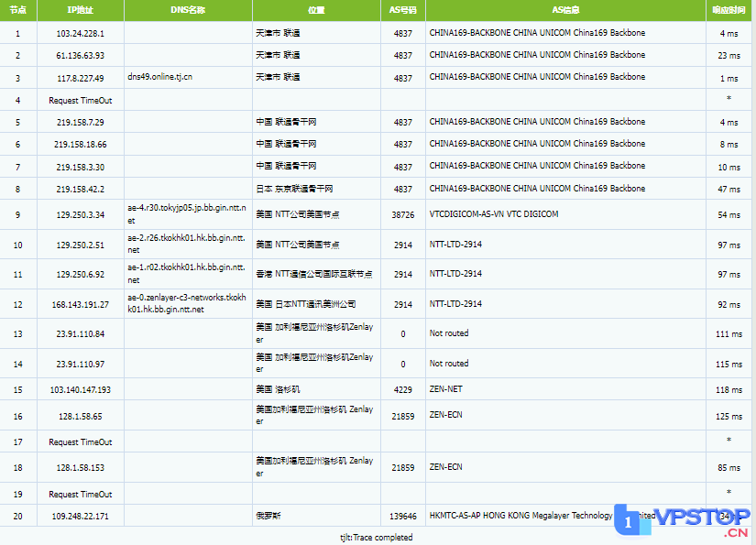Select IP address 109.248.22.171
756x545 pixels.
(x=81, y=517)
